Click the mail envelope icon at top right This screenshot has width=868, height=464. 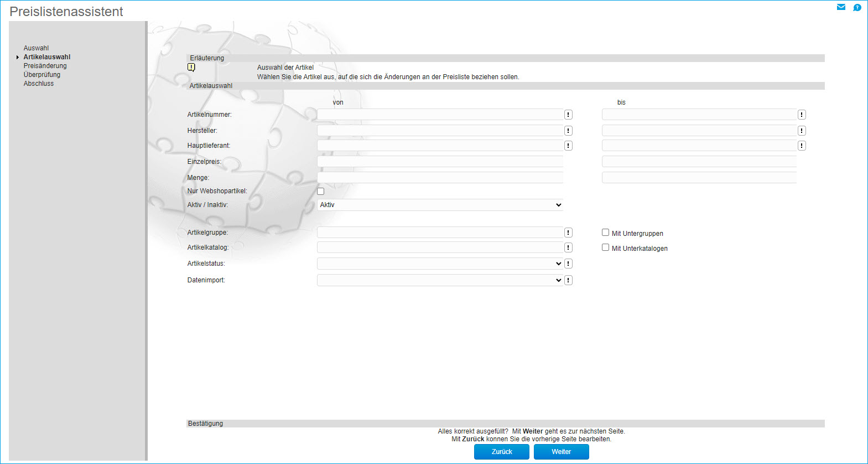pos(841,7)
